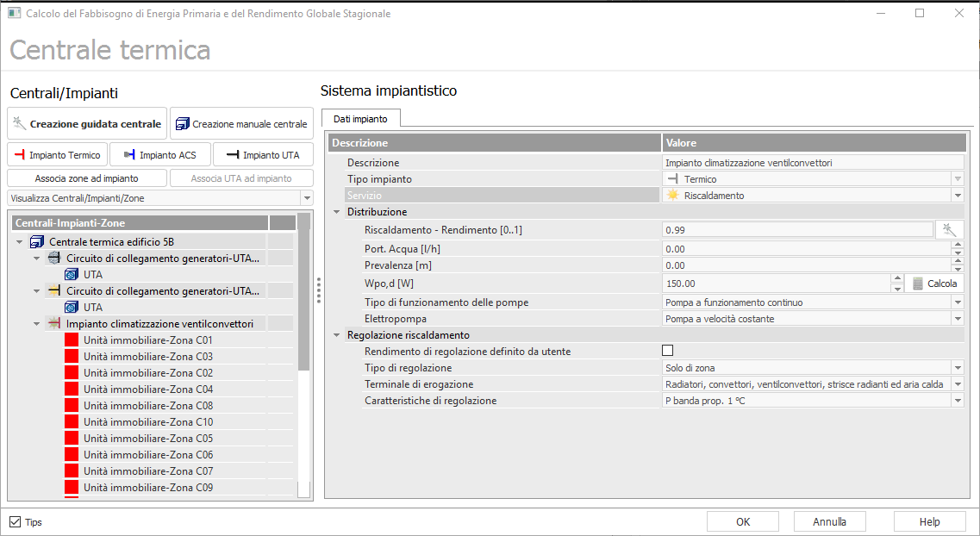This screenshot has height=536, width=980.
Task: Click the calculator icon on Calcola button
Action: (917, 284)
